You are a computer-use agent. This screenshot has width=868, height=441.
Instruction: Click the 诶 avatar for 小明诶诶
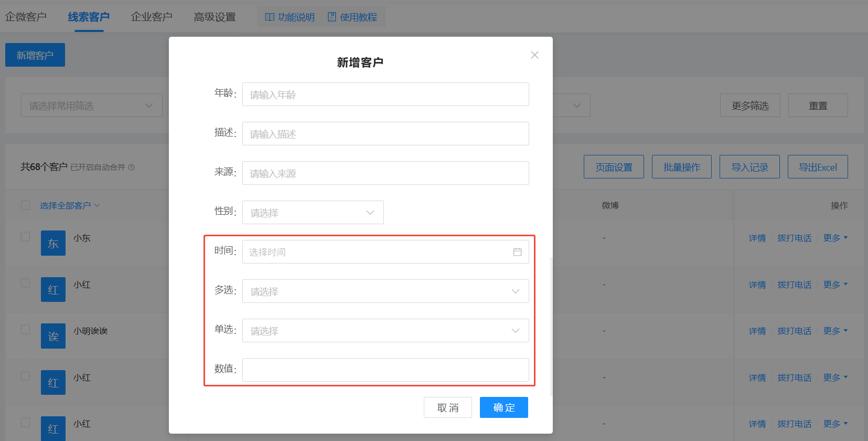point(53,336)
